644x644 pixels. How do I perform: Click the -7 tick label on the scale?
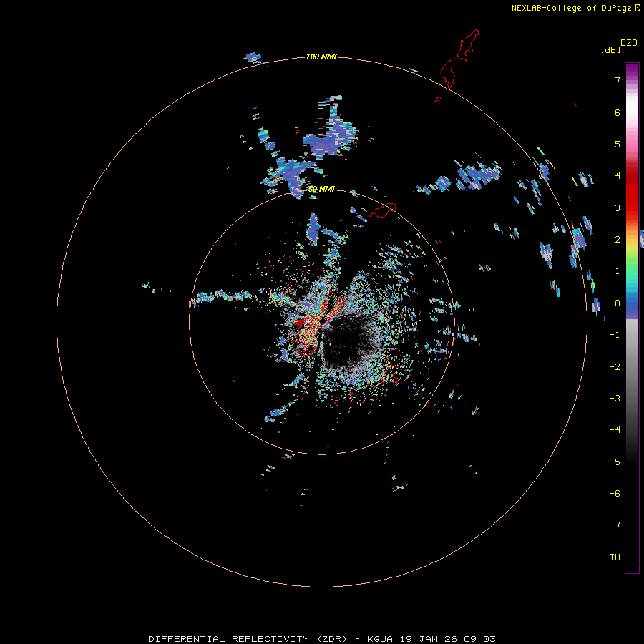tap(615, 525)
